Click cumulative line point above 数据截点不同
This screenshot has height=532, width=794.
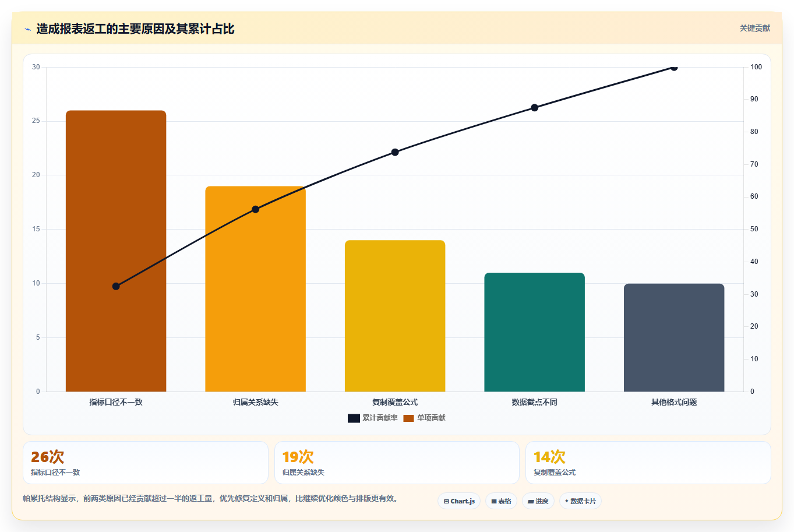pyautogui.click(x=534, y=108)
